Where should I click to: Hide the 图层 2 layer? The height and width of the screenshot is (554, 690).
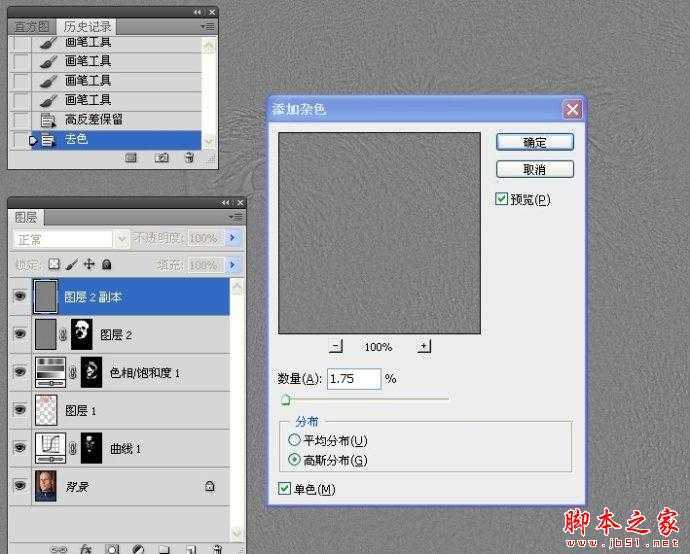[20, 334]
